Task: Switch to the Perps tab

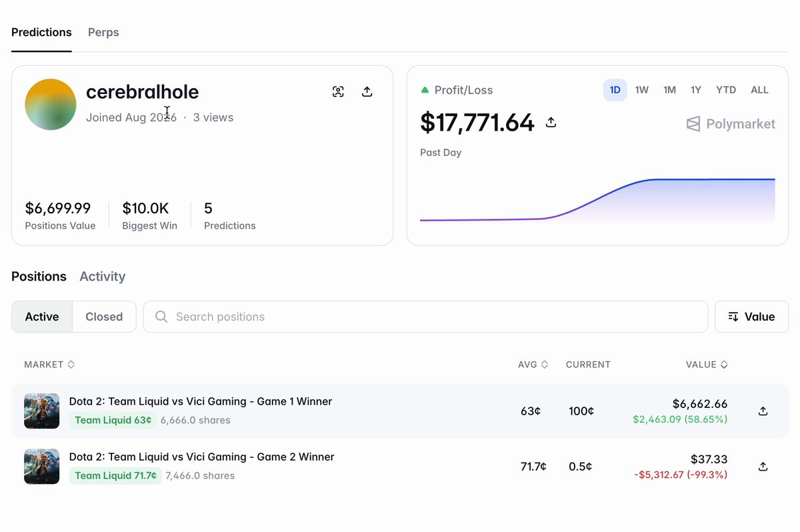Action: 103,32
